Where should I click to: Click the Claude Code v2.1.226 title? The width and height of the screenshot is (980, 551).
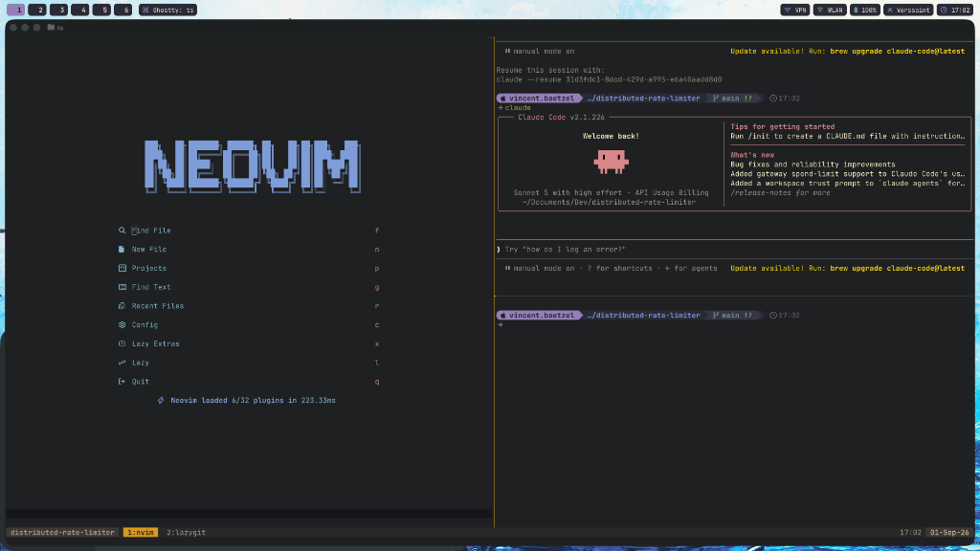pos(561,118)
